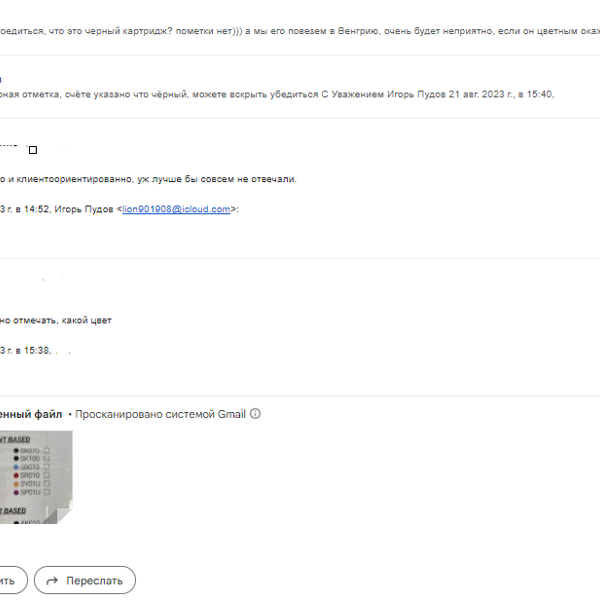
Task: Click the forward arrow icon in Переслать
Action: (52, 581)
